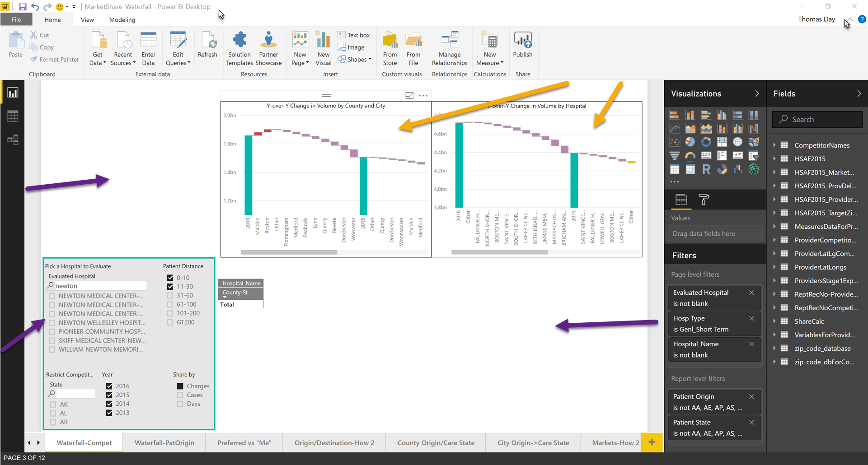868x465 pixels.
Task: Expand the zip_code_database table
Action: 774,348
